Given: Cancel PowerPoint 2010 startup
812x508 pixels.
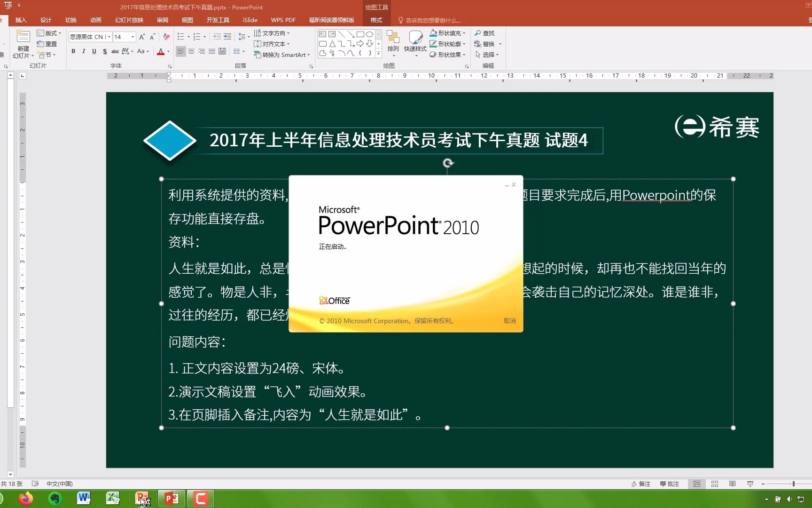Looking at the screenshot, I should [510, 321].
